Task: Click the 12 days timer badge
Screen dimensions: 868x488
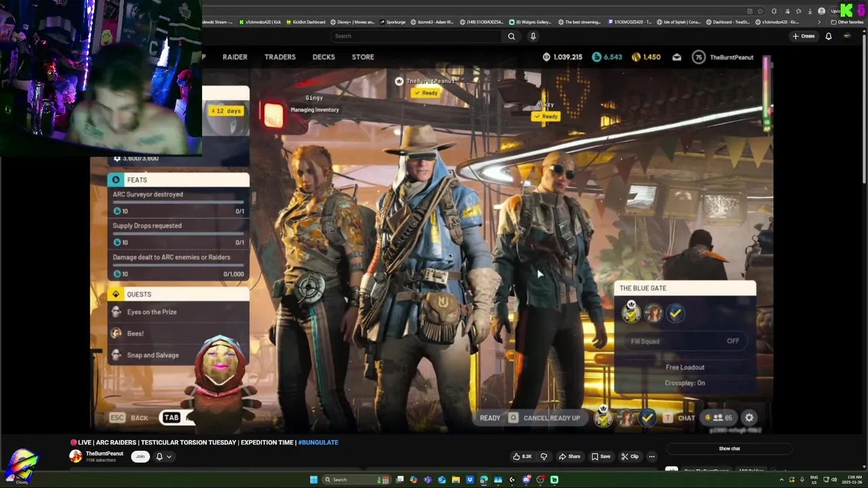Action: coord(226,110)
